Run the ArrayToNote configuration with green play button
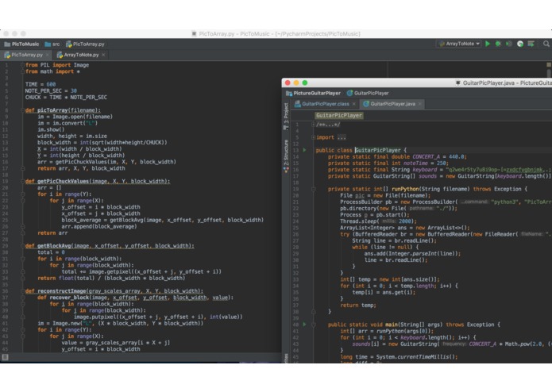This screenshot has width=552, height=392. click(x=488, y=44)
